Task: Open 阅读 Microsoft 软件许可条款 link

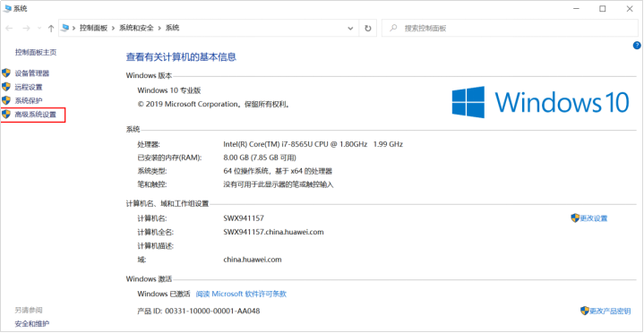Action: (241, 294)
